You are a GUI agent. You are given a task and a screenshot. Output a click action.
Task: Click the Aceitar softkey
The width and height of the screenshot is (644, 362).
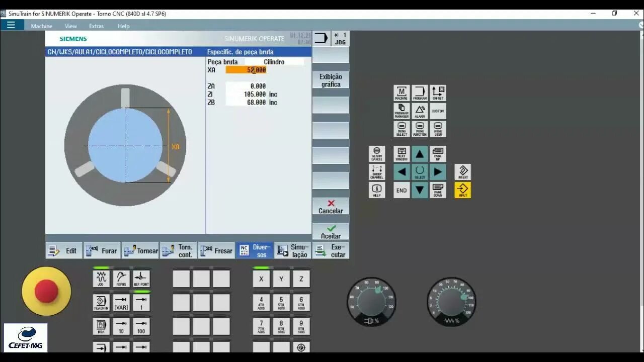tap(331, 232)
